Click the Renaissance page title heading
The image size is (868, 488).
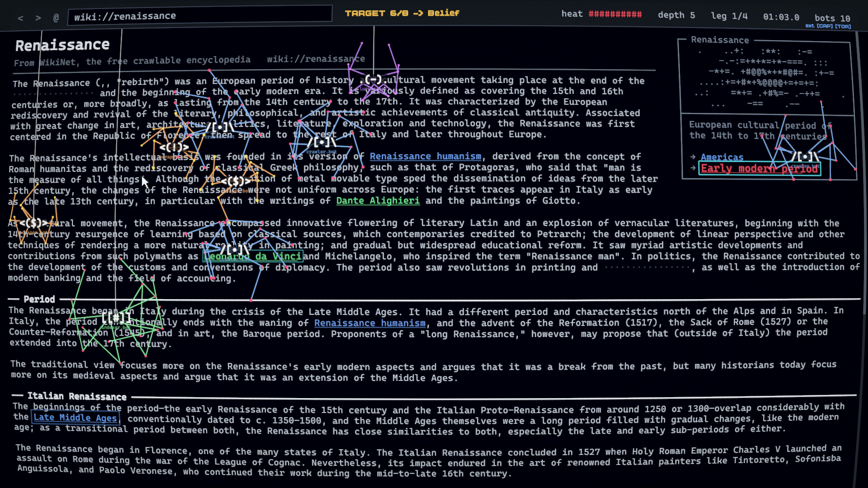pyautogui.click(x=62, y=45)
